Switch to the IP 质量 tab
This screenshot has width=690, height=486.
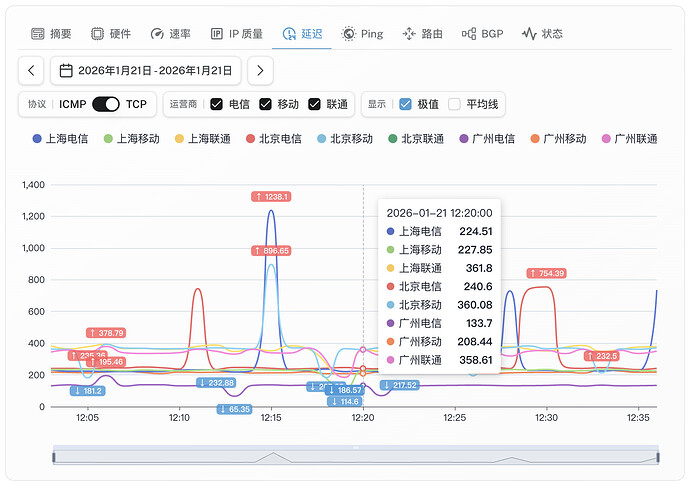(x=237, y=34)
